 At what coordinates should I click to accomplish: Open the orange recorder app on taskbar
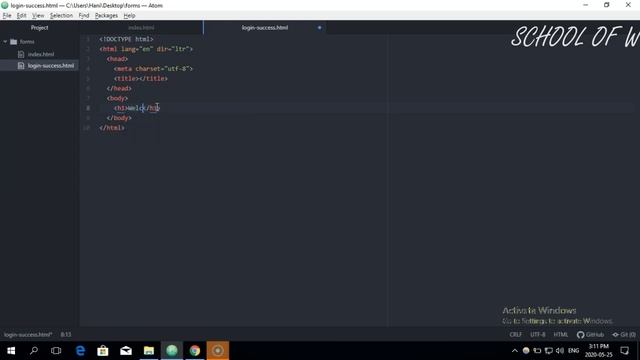pos(218,351)
